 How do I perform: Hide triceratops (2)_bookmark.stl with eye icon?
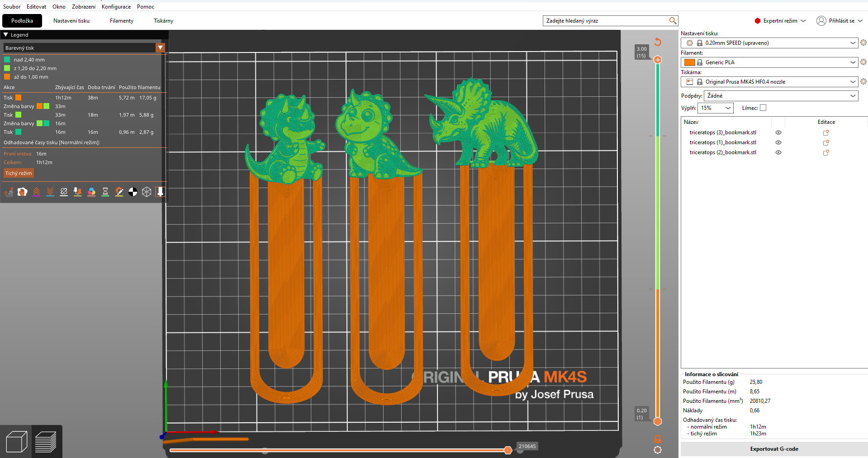778,152
